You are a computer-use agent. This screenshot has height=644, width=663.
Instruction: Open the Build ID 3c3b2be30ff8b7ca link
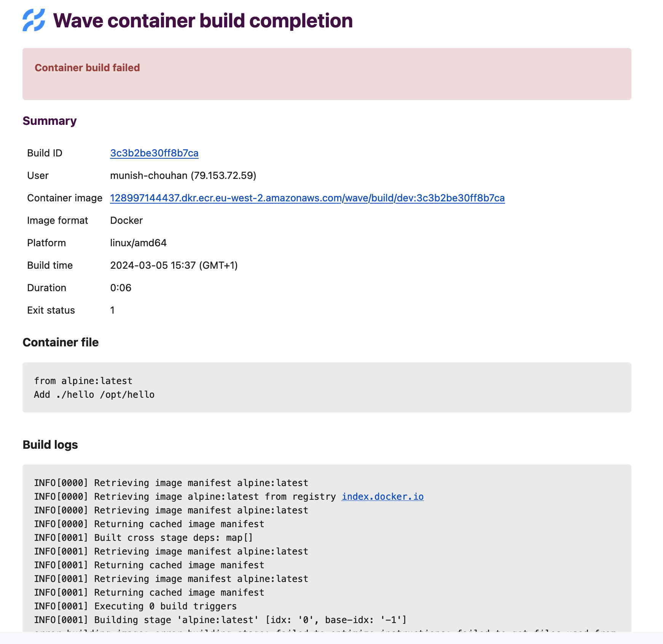point(154,153)
